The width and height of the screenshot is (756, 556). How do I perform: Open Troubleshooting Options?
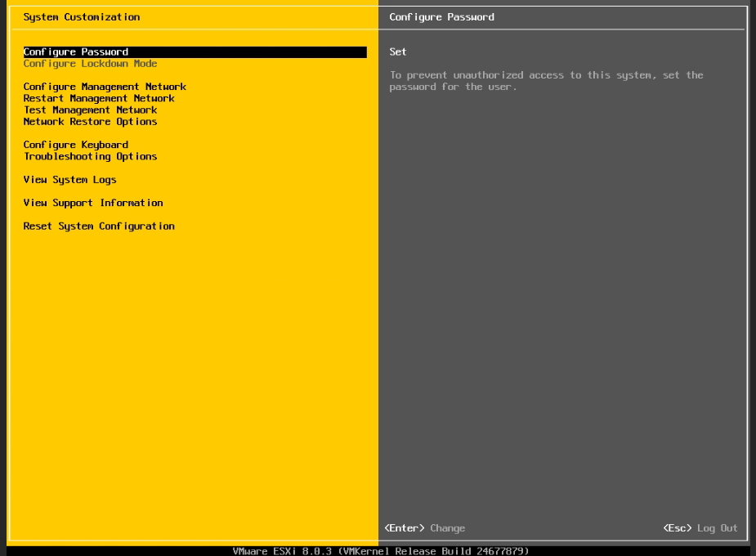pyautogui.click(x=90, y=156)
